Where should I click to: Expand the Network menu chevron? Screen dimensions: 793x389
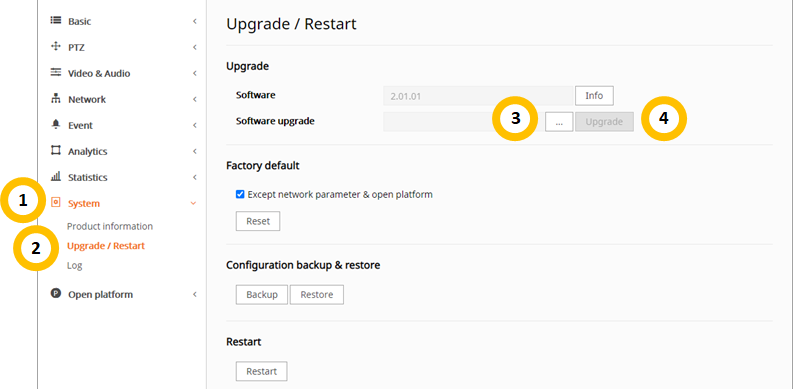(x=194, y=99)
